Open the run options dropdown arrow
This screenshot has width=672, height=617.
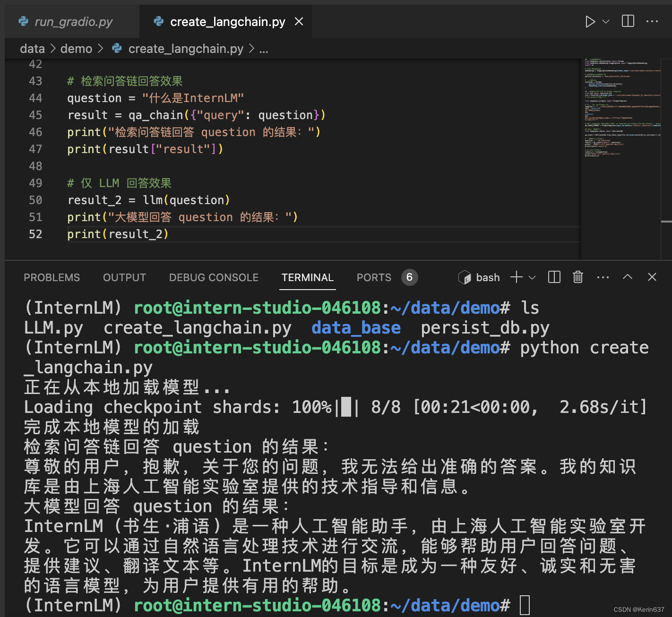[606, 22]
